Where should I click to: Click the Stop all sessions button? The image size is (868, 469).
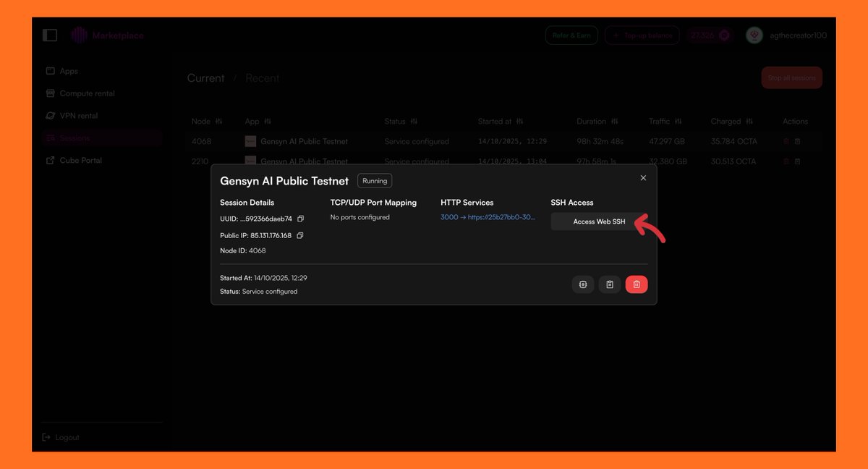coord(792,78)
